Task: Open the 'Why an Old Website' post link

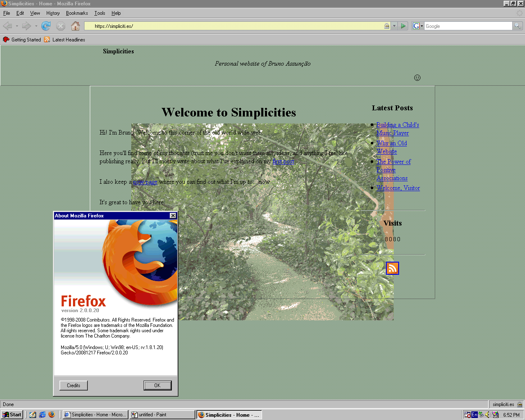Action: pos(392,147)
